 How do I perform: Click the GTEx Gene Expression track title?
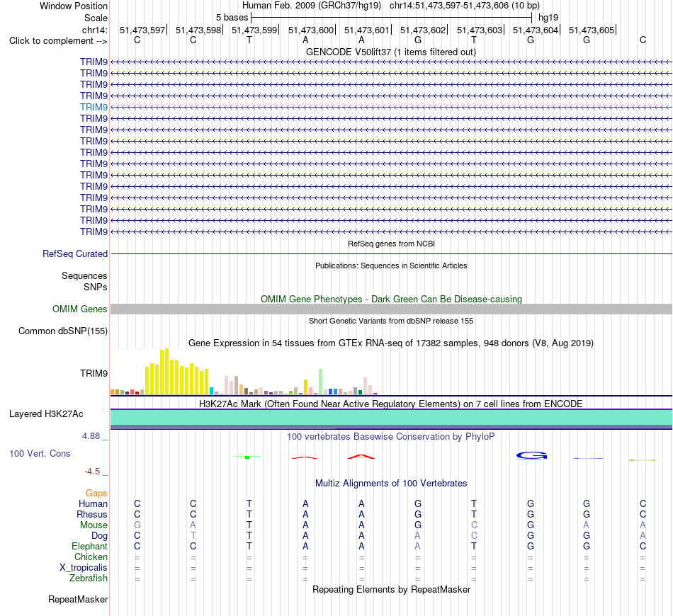391,343
